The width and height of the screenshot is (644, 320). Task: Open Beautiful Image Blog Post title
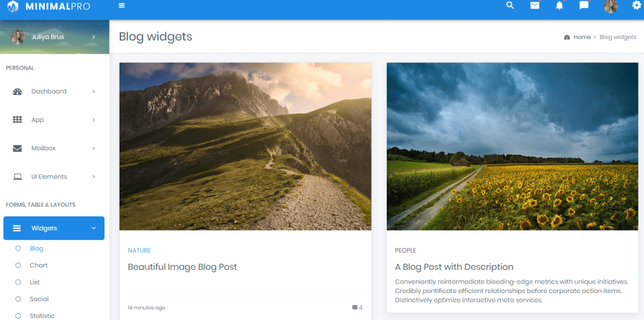182,267
